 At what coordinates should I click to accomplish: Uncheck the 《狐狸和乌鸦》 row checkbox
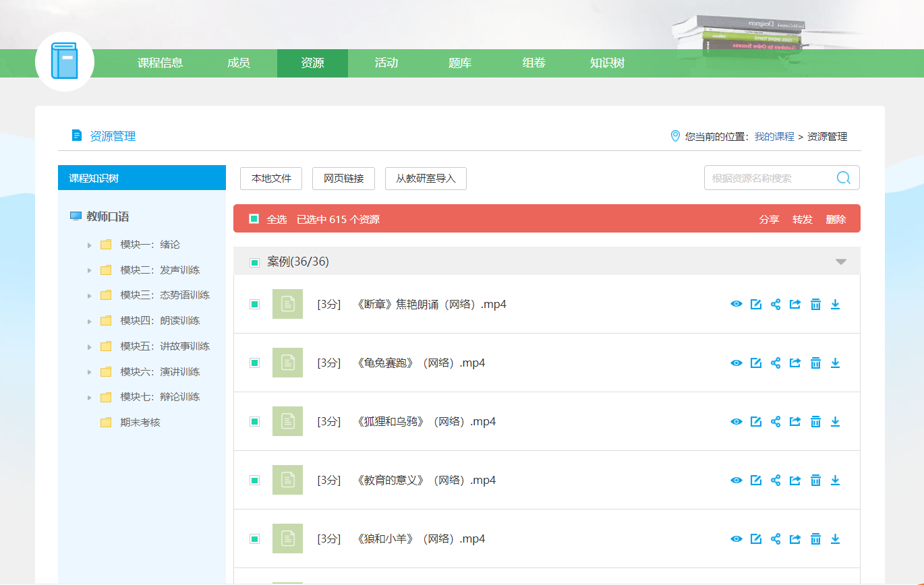254,421
